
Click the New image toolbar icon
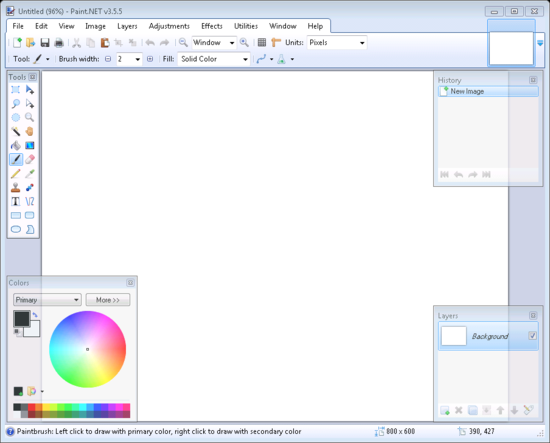(x=17, y=42)
